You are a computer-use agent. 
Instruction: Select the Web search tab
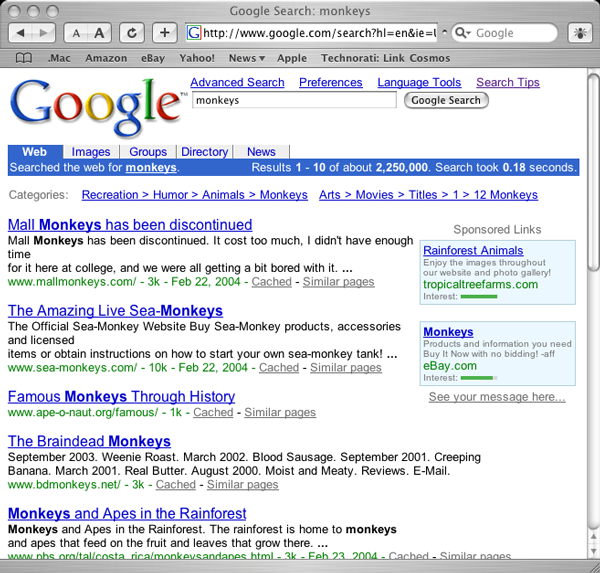click(x=35, y=152)
